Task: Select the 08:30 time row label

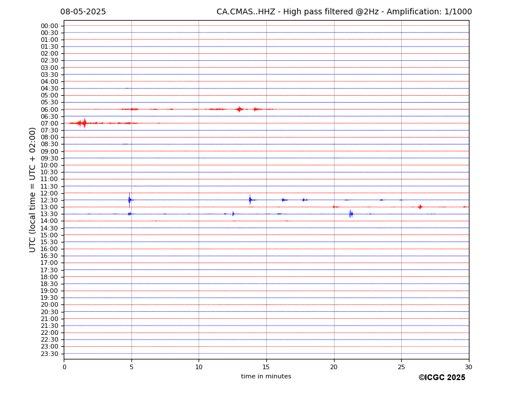Action: tap(49, 144)
